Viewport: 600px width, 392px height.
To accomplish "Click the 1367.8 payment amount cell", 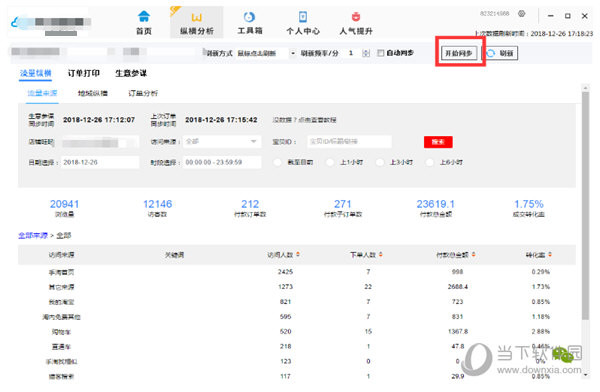I will click(x=458, y=332).
